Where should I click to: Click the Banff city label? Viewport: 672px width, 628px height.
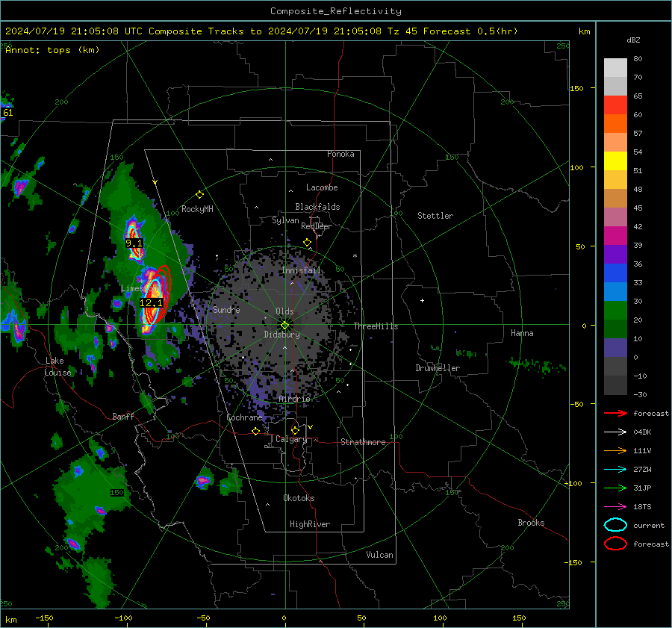(x=123, y=416)
